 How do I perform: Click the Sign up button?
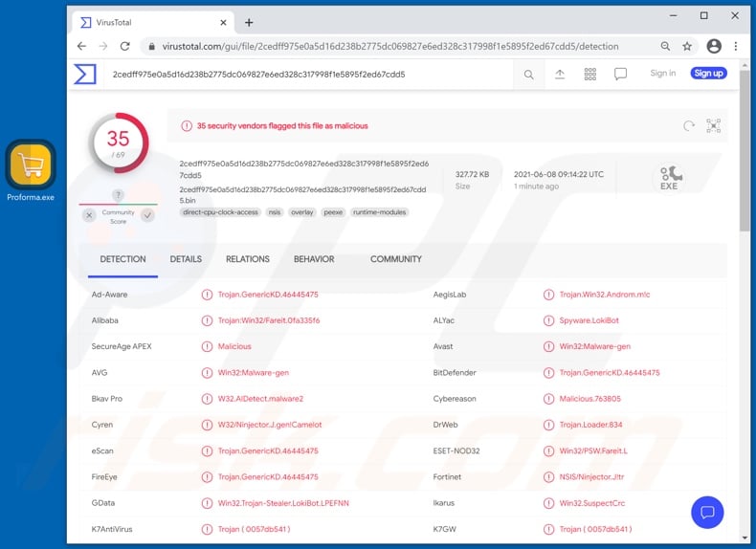point(709,74)
